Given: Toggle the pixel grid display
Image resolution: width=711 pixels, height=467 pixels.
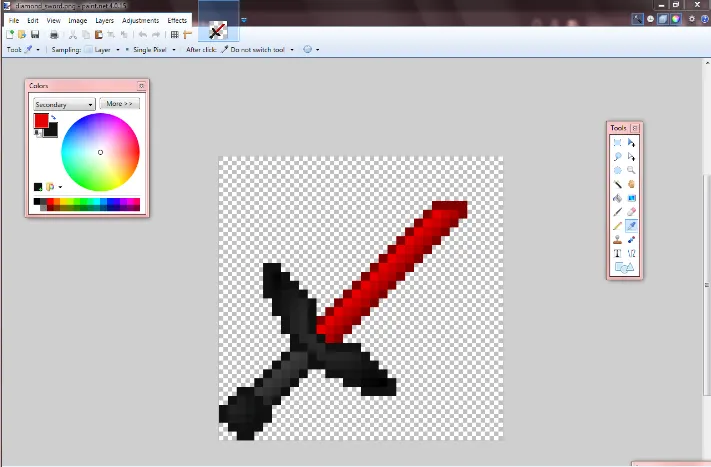Looking at the screenshot, I should [175, 34].
